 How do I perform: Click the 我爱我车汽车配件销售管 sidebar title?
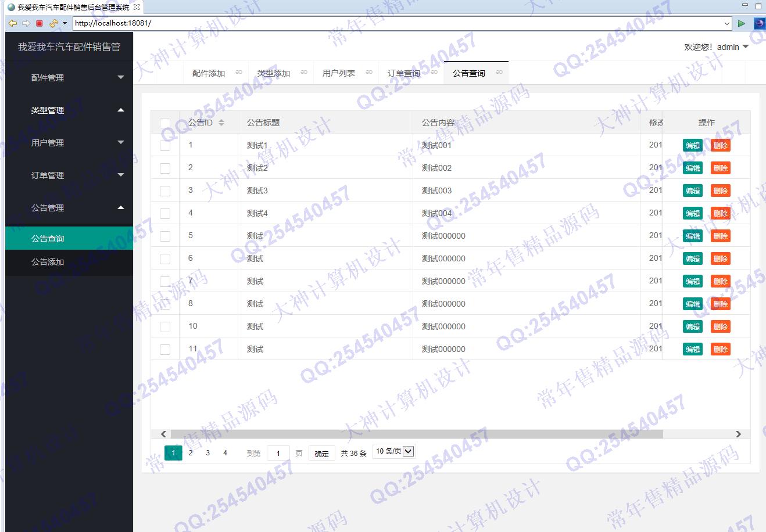pyautogui.click(x=69, y=47)
